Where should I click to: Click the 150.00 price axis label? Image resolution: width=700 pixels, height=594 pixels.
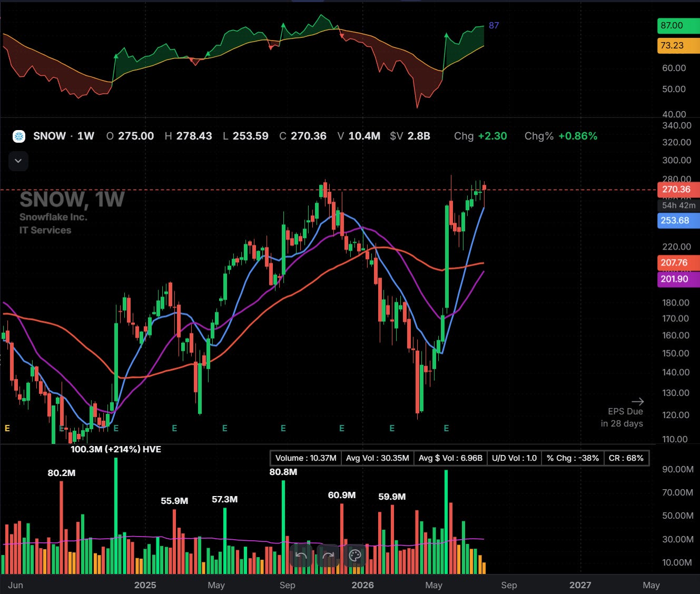676,353
